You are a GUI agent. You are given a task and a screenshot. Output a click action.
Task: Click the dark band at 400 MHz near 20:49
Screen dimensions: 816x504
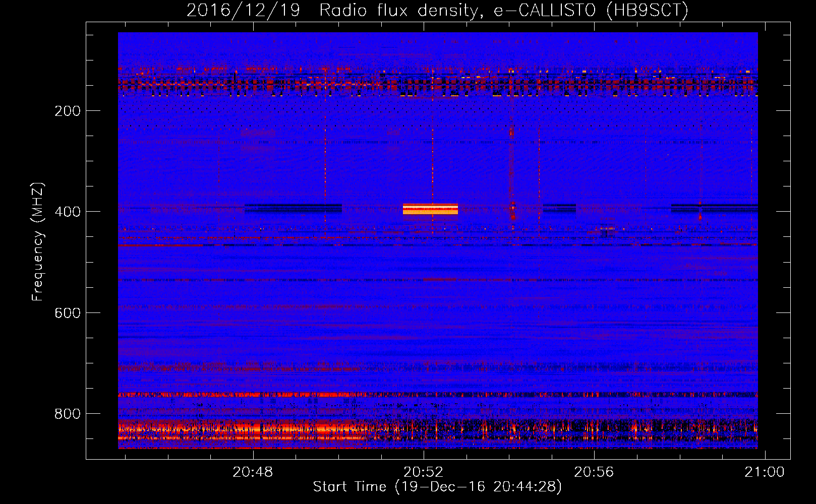pos(293,208)
